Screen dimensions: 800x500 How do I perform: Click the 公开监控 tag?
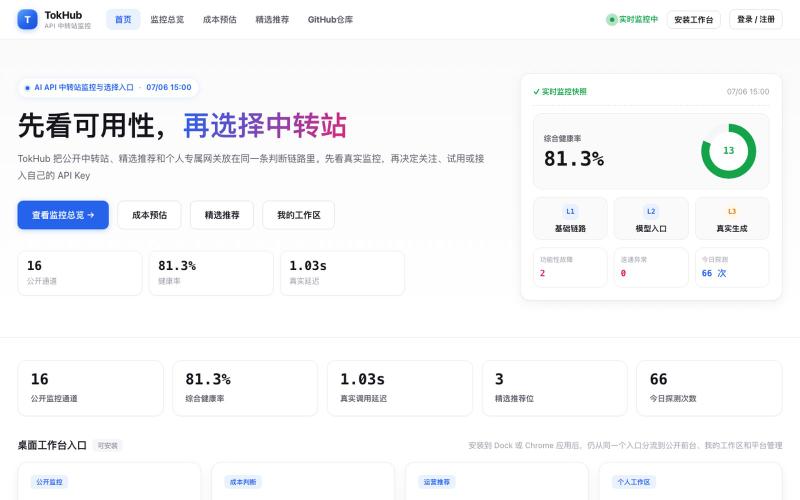(x=49, y=482)
